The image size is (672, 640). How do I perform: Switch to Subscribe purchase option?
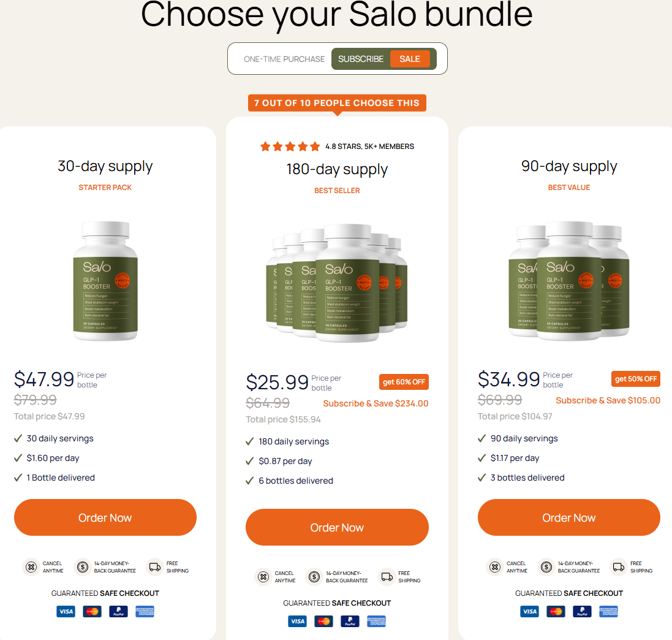tap(361, 59)
